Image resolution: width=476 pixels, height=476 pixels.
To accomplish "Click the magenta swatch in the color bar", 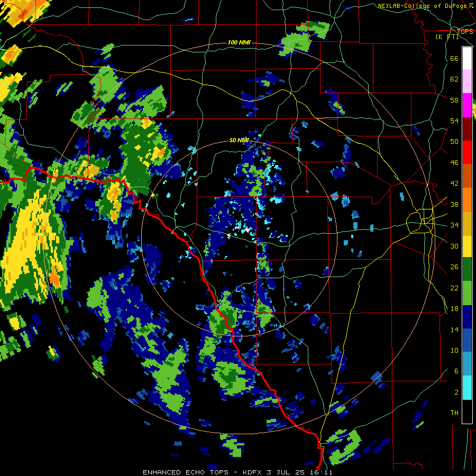I will point(467,105).
